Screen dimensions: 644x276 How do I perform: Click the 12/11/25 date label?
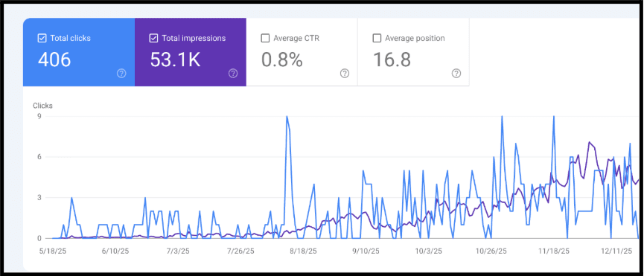tap(616, 251)
